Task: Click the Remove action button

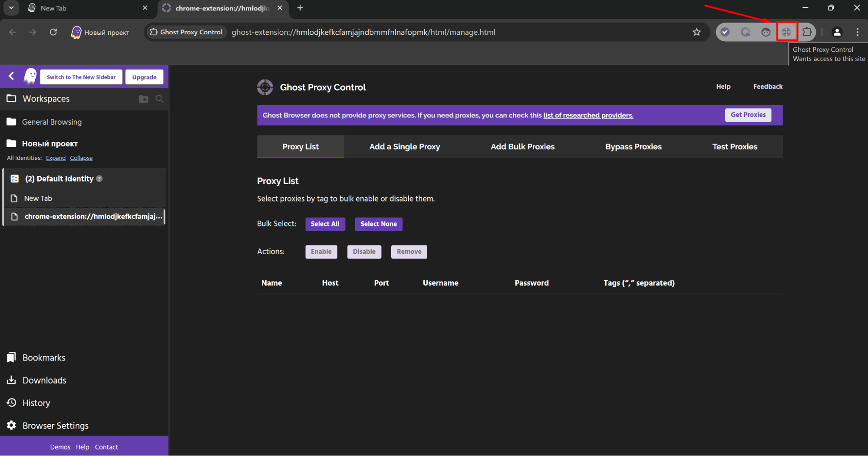Action: pos(409,252)
